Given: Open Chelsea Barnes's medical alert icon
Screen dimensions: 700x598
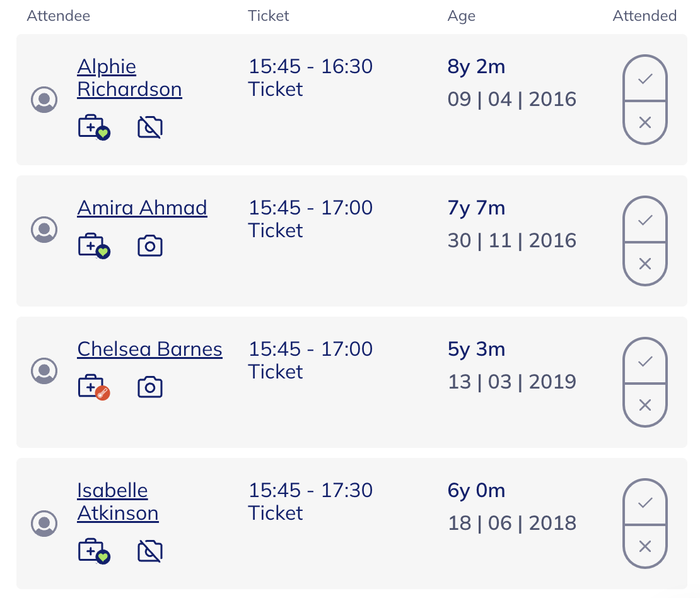Looking at the screenshot, I should pyautogui.click(x=93, y=387).
